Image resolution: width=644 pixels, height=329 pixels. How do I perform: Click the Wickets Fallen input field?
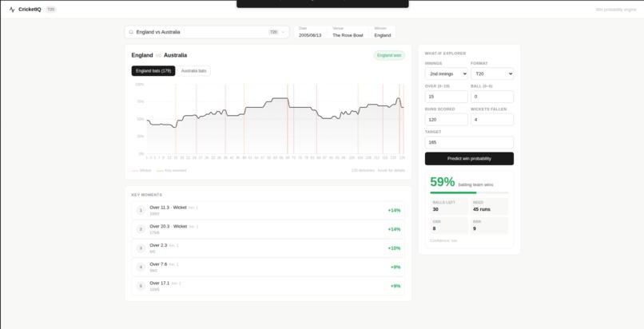[492, 120]
